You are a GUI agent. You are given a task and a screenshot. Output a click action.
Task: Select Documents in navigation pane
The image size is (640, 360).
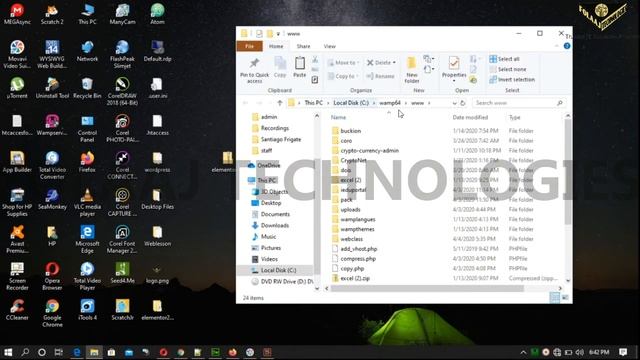(275, 214)
